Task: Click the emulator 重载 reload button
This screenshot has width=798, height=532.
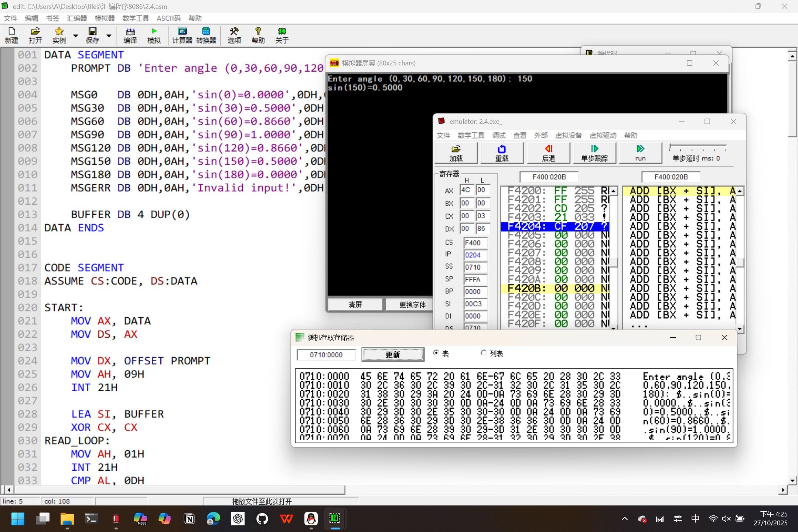Action: [502, 153]
